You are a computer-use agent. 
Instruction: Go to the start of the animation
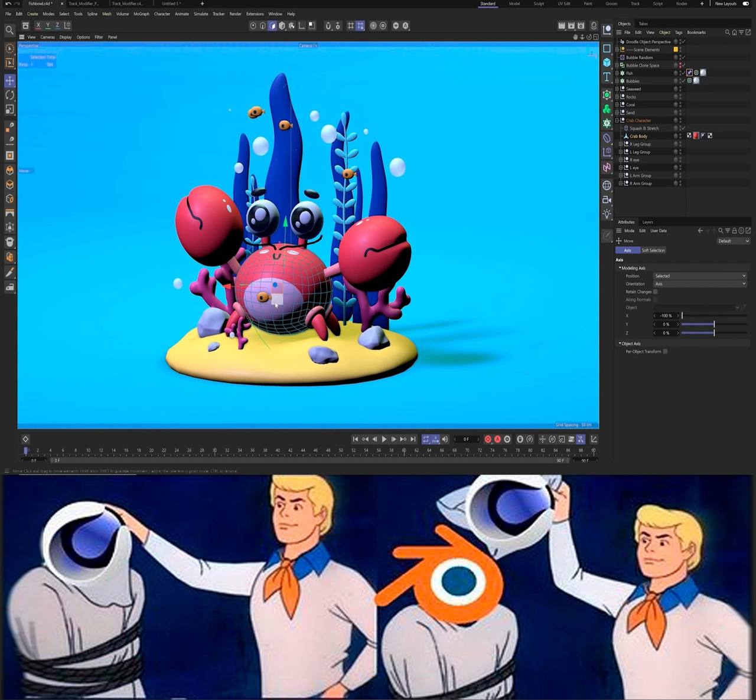355,439
